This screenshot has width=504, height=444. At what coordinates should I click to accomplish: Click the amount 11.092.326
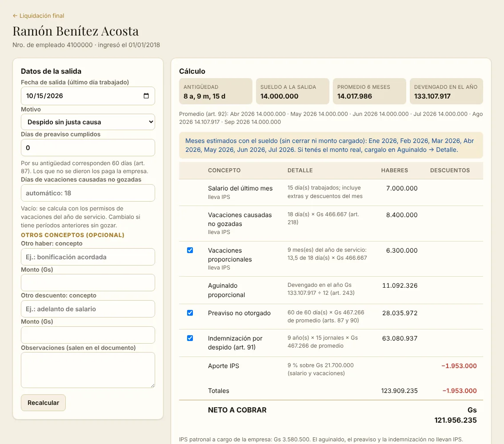tap(400, 285)
